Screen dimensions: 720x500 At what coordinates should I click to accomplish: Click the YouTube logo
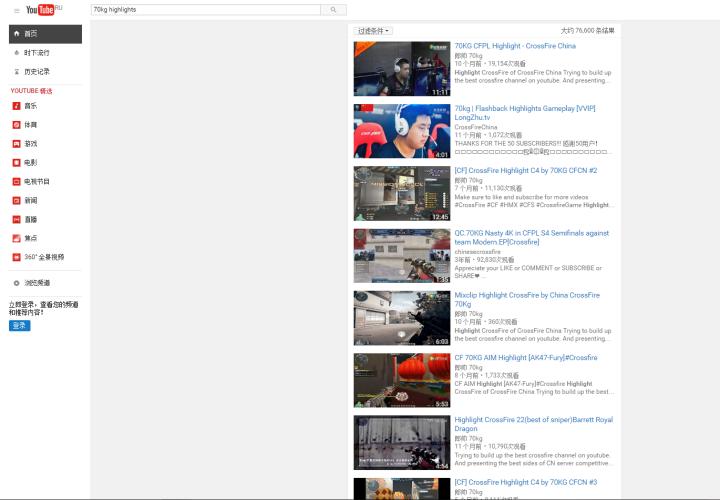tap(40, 10)
